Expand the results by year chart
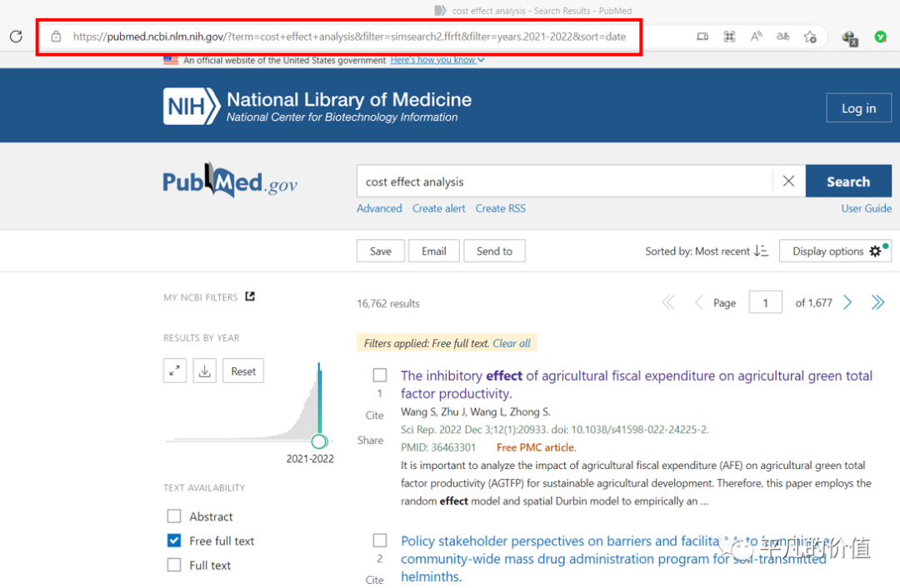The height and width of the screenshot is (588, 900). 175,371
